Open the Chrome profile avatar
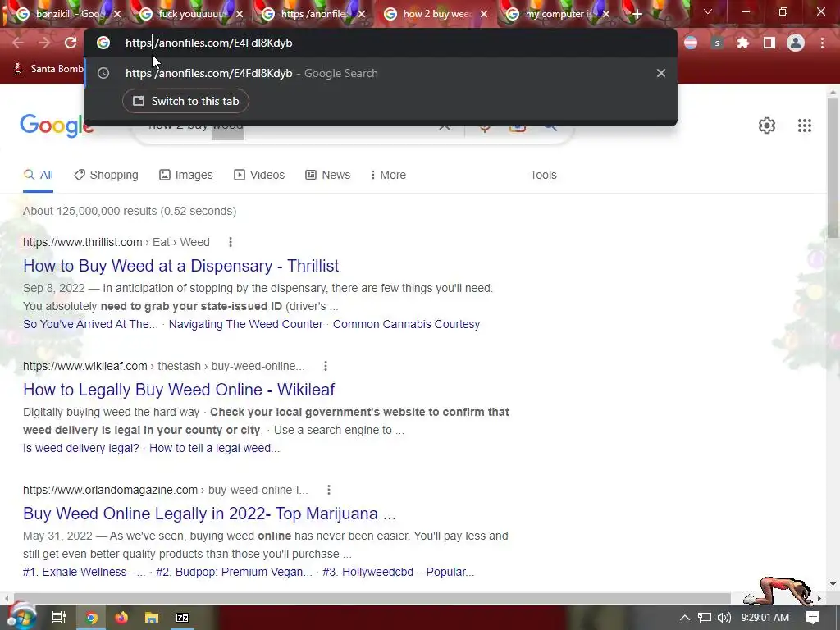The width and height of the screenshot is (840, 630). point(796,43)
